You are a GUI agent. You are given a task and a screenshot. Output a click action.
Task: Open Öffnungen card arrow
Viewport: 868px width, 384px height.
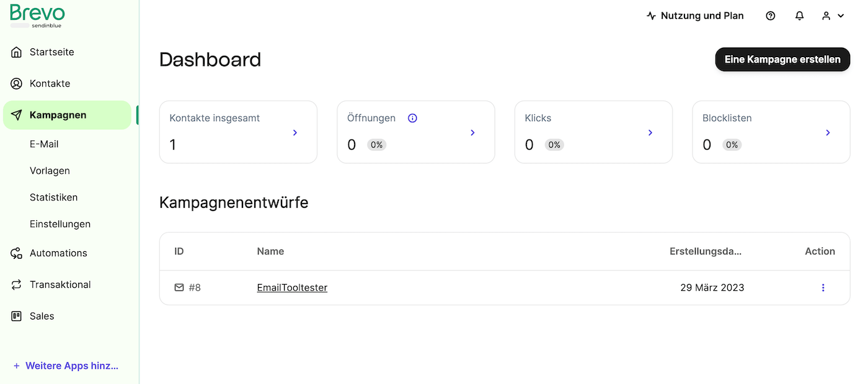coord(472,132)
